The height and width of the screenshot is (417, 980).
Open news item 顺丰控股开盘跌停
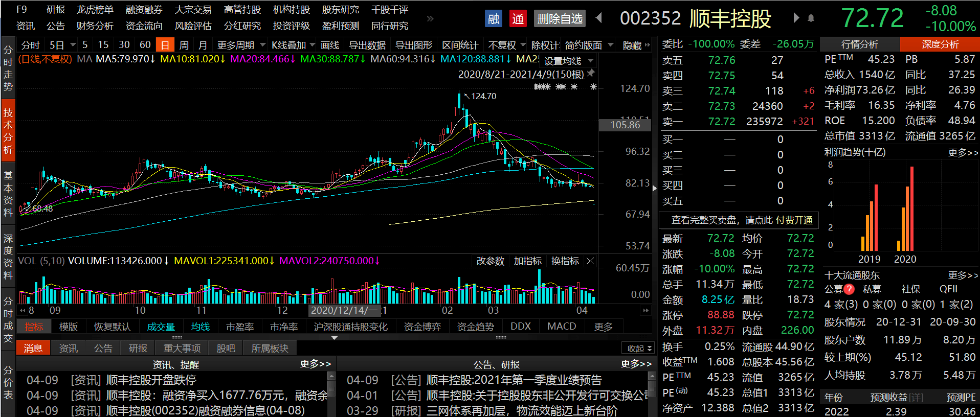[x=151, y=380]
